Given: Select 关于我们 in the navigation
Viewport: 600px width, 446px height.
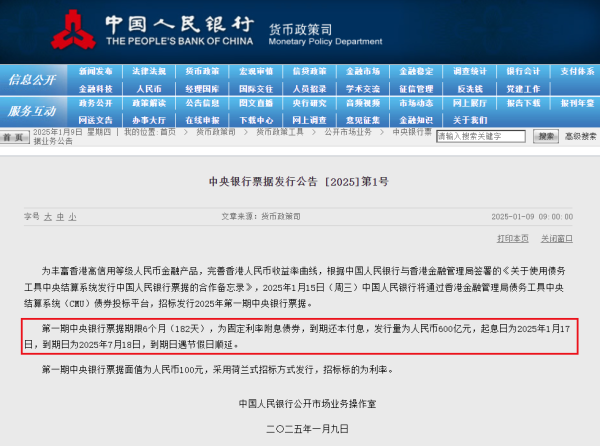Looking at the screenshot, I should click(470, 120).
